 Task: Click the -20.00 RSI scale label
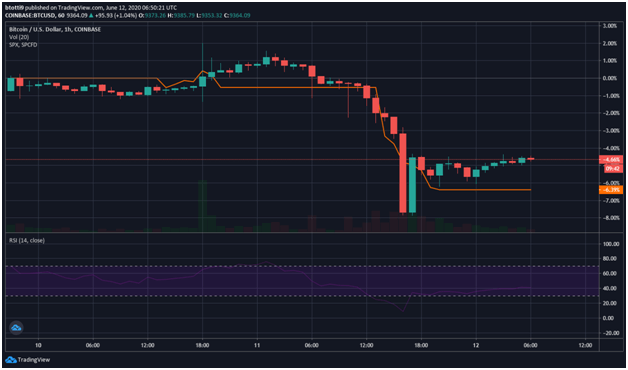[x=610, y=333]
